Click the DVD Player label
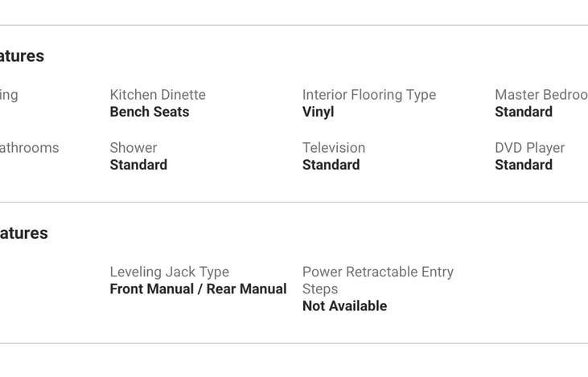 530,148
